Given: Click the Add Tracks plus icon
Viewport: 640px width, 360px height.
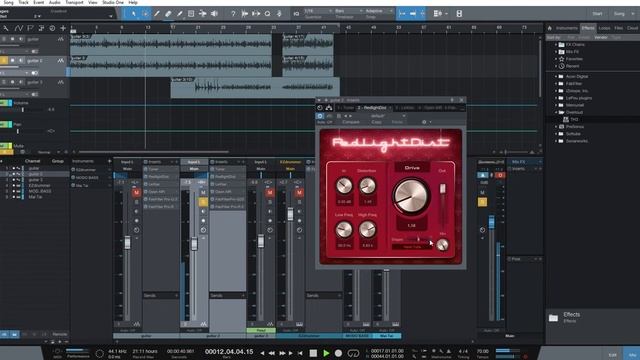Looking at the screenshot, I should pyautogui.click(x=63, y=28).
